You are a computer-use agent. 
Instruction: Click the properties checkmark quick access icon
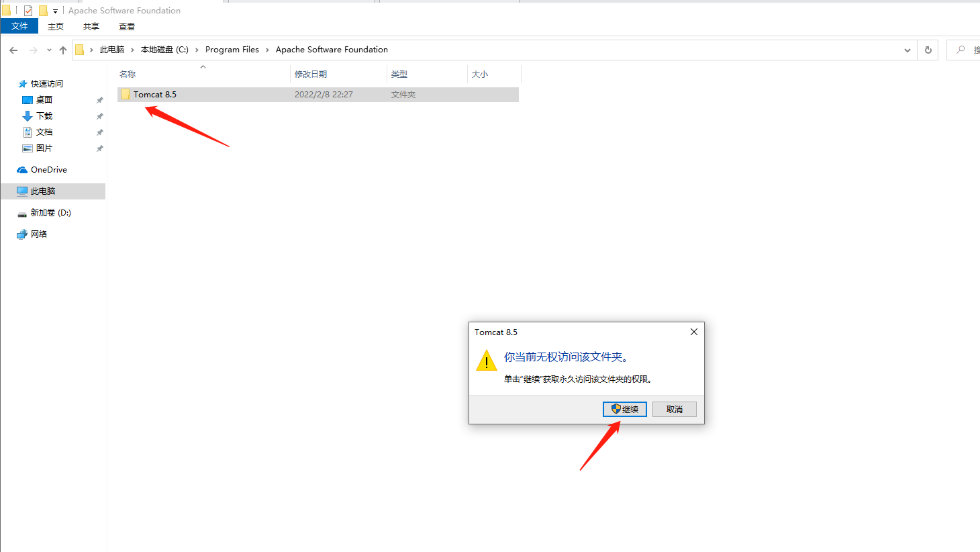tap(28, 11)
